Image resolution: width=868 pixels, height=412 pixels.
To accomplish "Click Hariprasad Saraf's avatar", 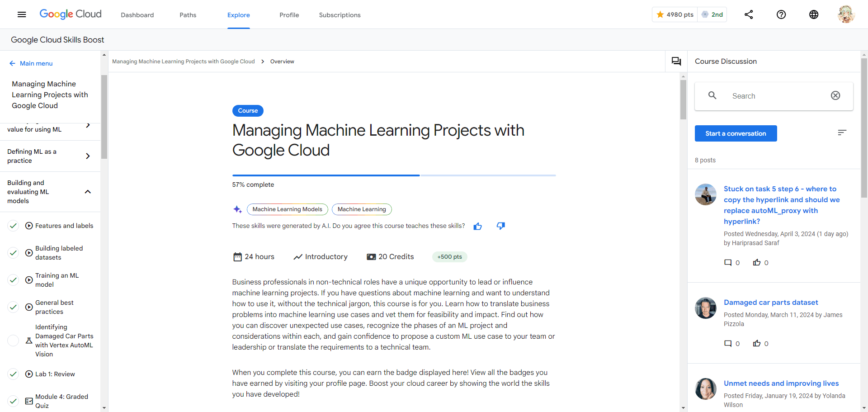I will point(706,194).
